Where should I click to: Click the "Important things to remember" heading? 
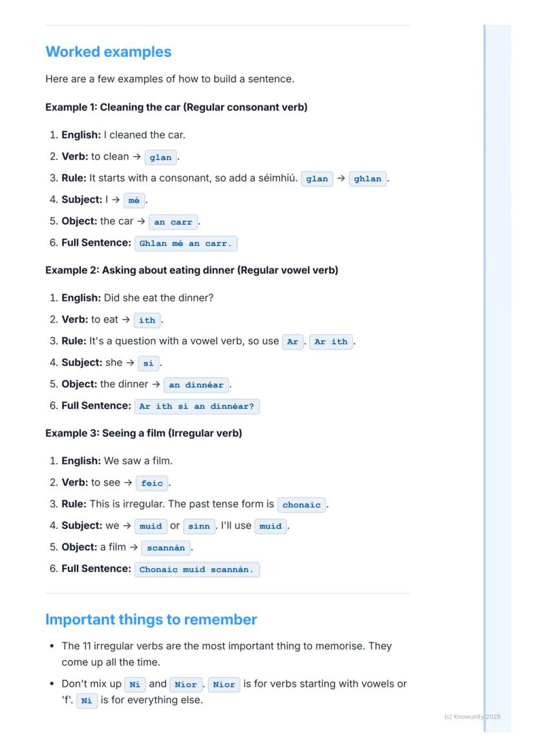click(x=151, y=620)
